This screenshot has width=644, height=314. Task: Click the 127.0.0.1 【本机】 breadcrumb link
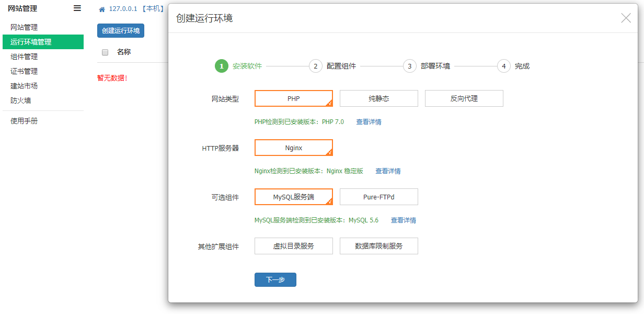[x=136, y=9]
